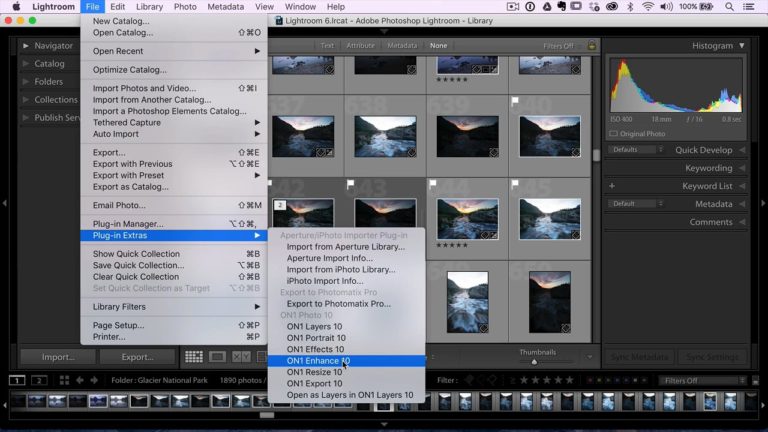Click the Grid view icon in toolbar
The image size is (768, 432).
click(193, 357)
